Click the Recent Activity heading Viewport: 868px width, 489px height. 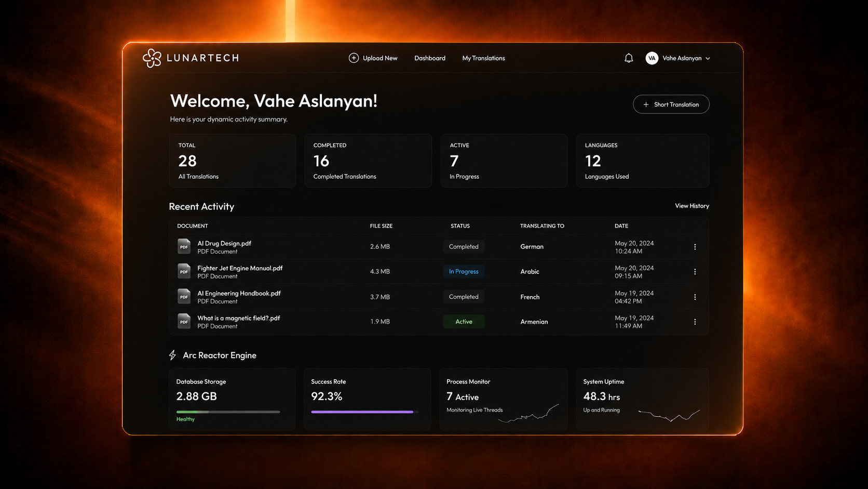pyautogui.click(x=201, y=207)
